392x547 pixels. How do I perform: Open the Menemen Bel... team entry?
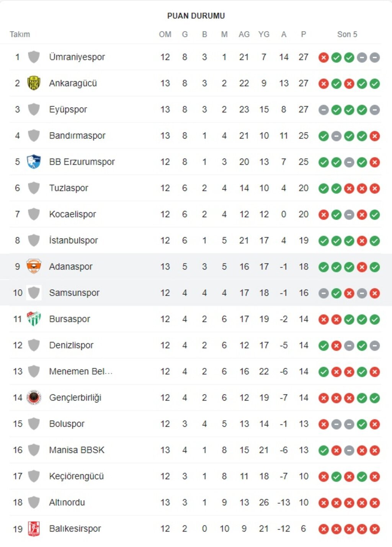(80, 371)
